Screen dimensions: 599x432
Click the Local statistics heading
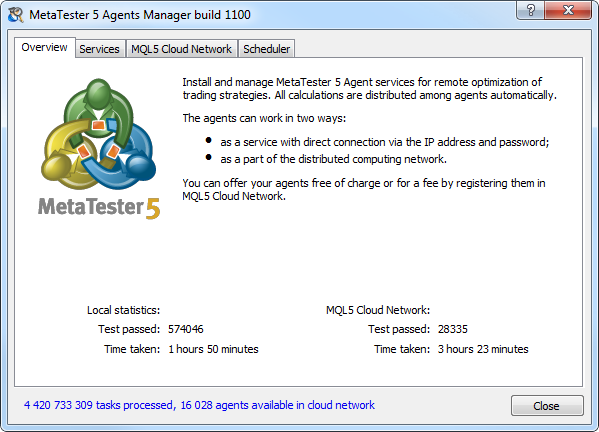(x=123, y=310)
